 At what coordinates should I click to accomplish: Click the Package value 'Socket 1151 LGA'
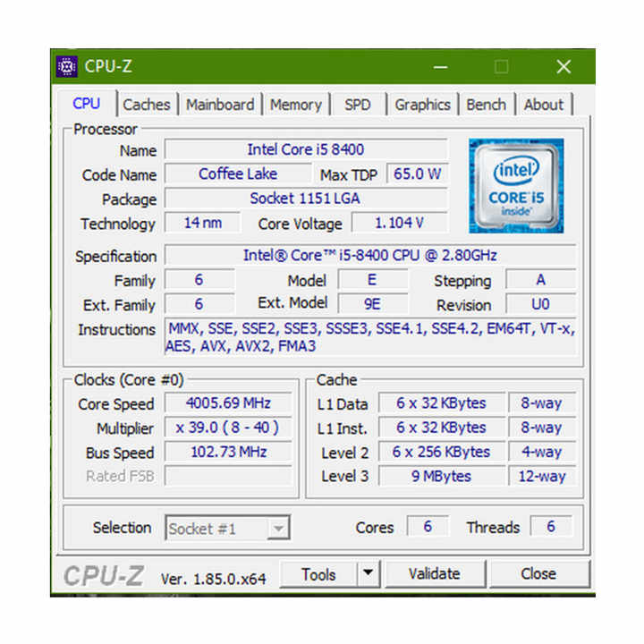click(x=306, y=199)
